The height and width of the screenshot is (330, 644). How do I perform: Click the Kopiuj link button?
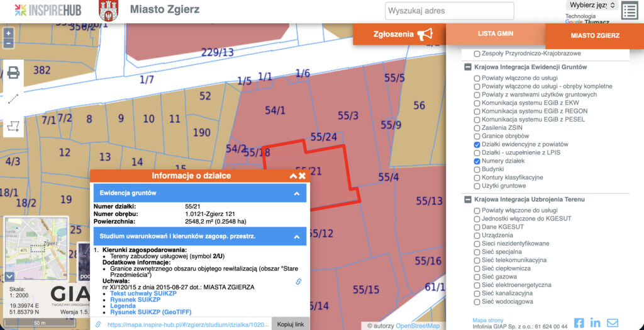coord(290,324)
